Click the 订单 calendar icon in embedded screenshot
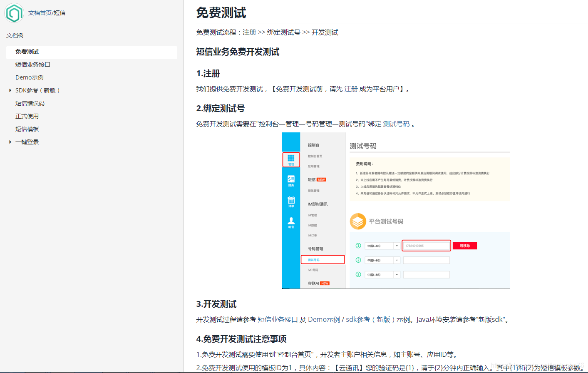Viewport: 588px width, 373px height. click(291, 201)
